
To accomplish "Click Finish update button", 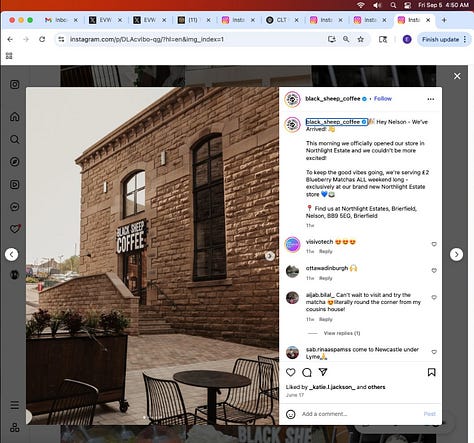I will (x=440, y=39).
